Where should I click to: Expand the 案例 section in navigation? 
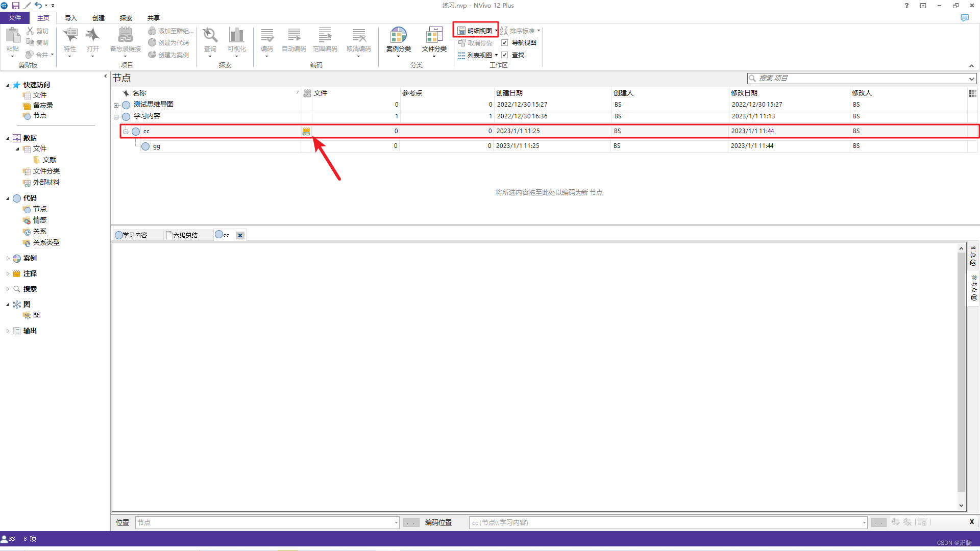8,259
